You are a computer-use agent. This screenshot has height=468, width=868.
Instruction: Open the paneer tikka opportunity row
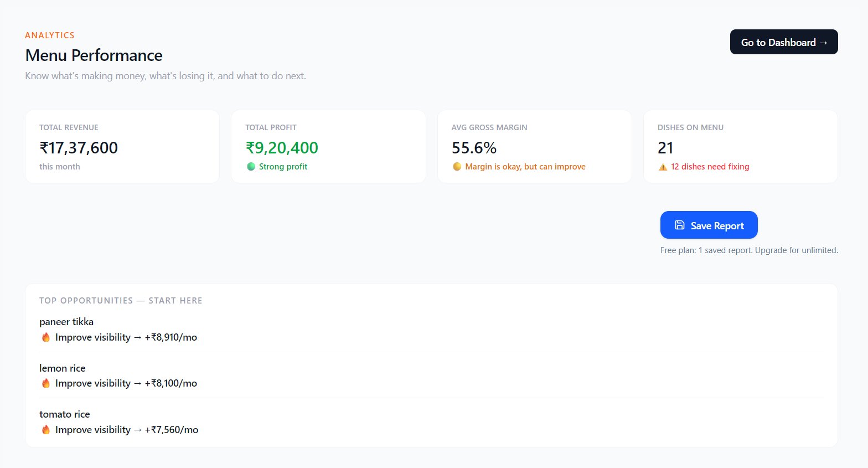(431, 330)
